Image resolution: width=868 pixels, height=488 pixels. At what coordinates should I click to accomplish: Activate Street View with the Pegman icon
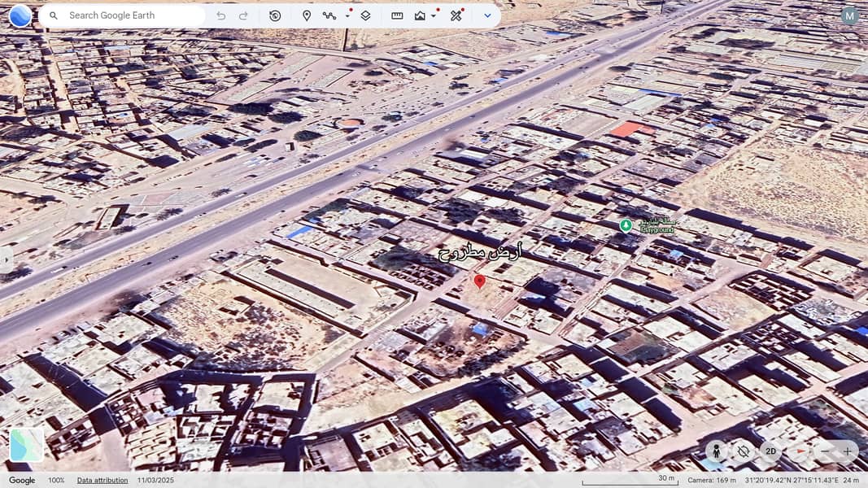716,451
